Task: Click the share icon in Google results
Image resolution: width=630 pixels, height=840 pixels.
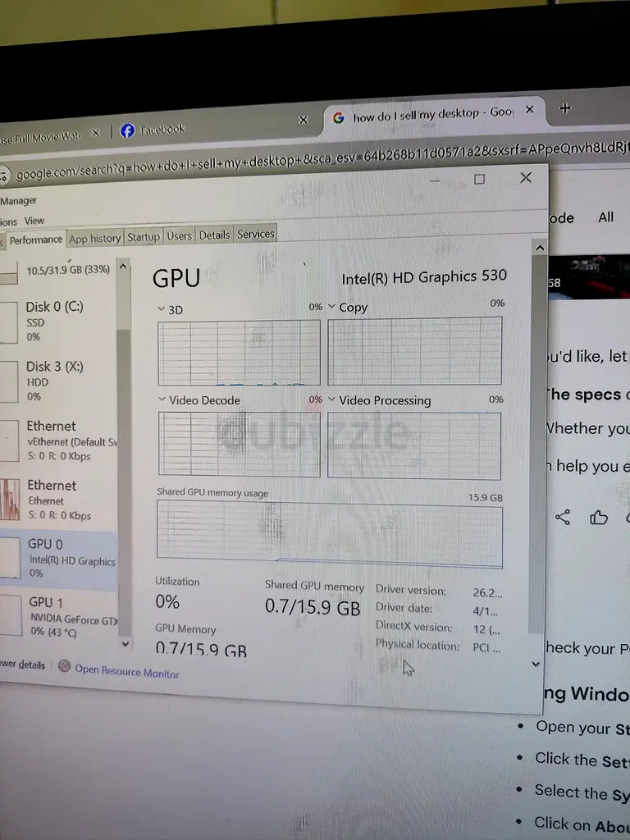Action: click(x=562, y=517)
